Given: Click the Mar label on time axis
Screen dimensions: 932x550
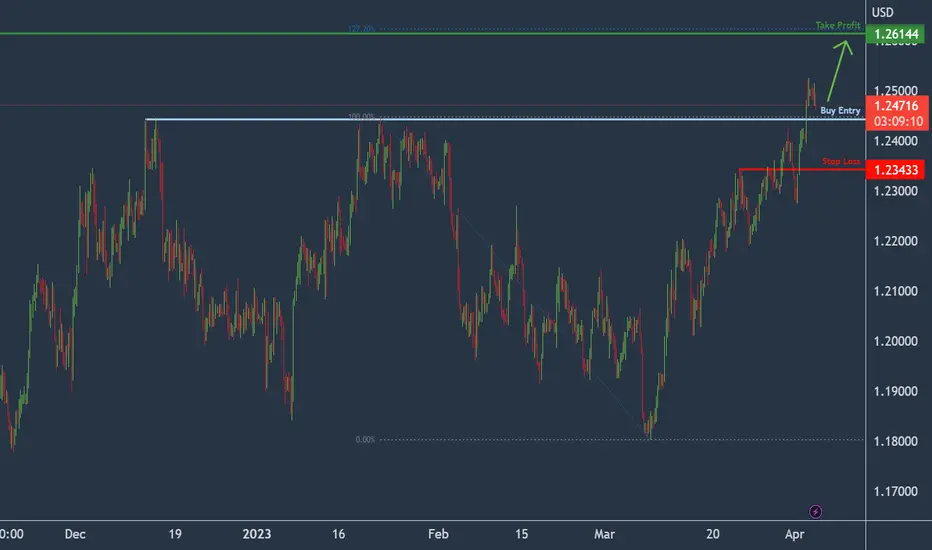Looking at the screenshot, I should pos(604,534).
